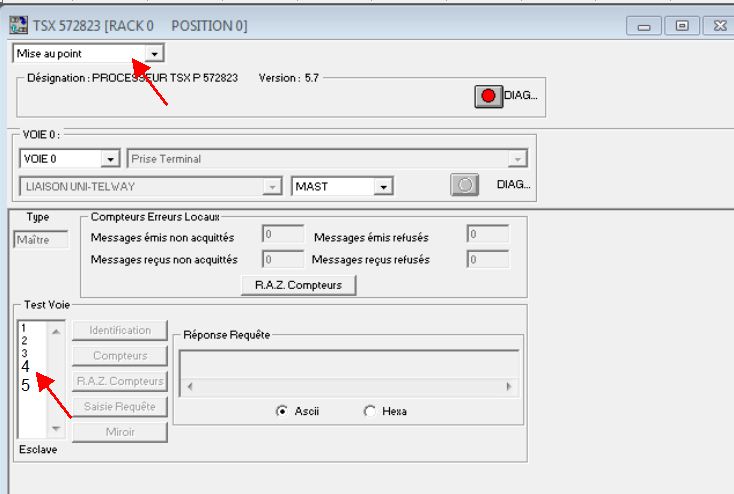Click the R.A.Z. Compteurs button in Compteurs Erreurs Locaux
The image size is (734, 494).
299,285
